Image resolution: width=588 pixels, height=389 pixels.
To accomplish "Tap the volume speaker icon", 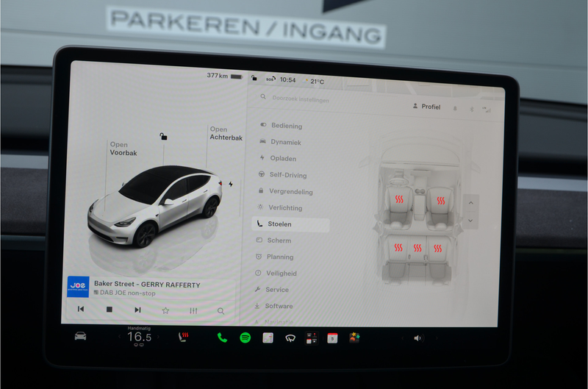I will 417,338.
